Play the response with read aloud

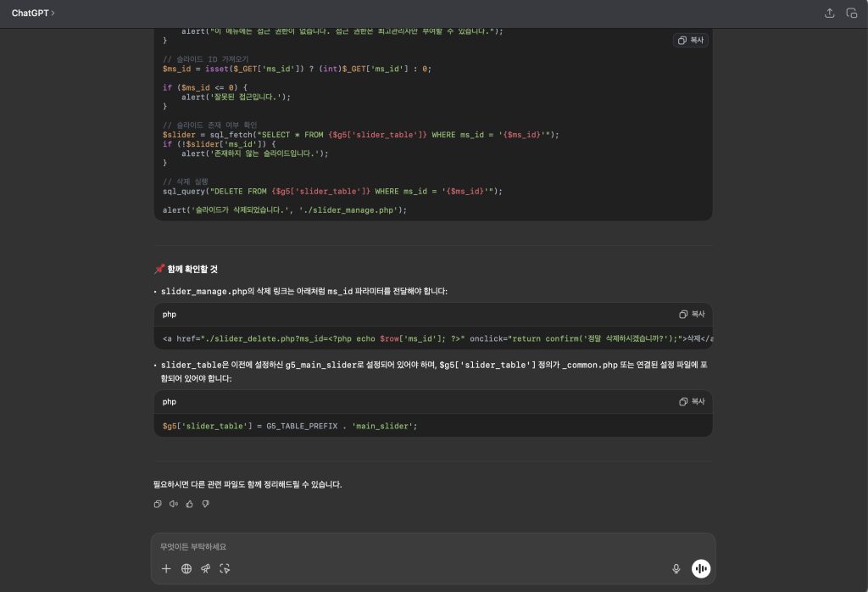[x=174, y=504]
